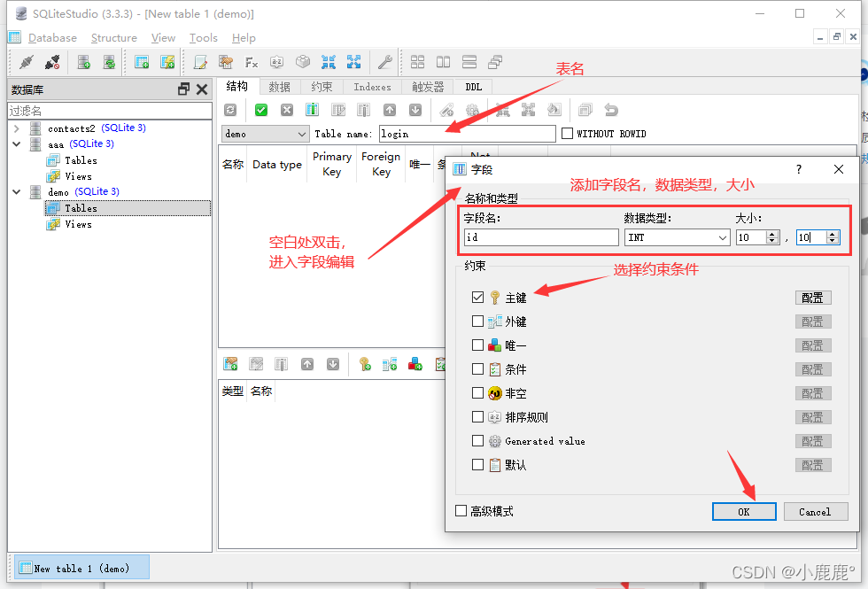
Task: Open the function editor (Fx icon)
Action: tap(251, 62)
